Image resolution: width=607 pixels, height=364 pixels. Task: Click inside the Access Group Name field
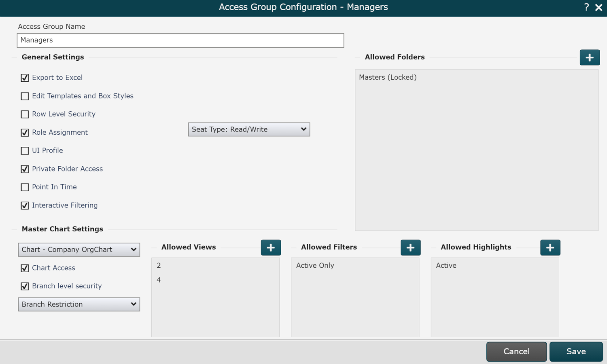[180, 40]
